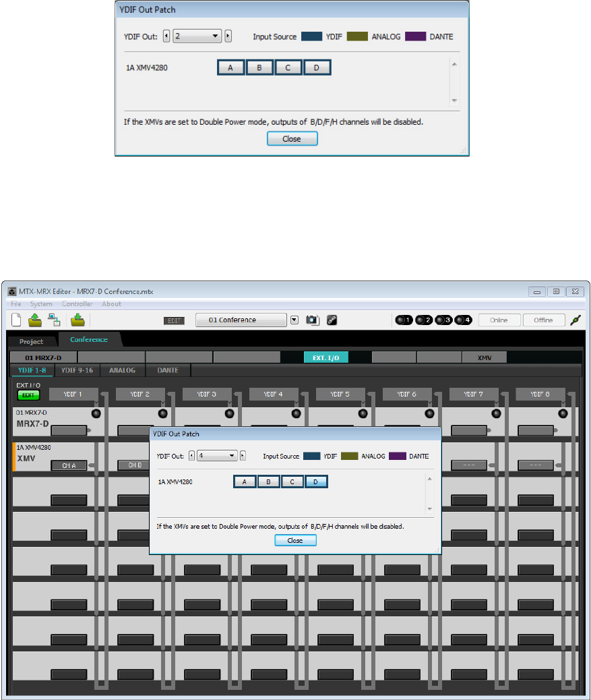Click system indicator number 1

[404, 320]
